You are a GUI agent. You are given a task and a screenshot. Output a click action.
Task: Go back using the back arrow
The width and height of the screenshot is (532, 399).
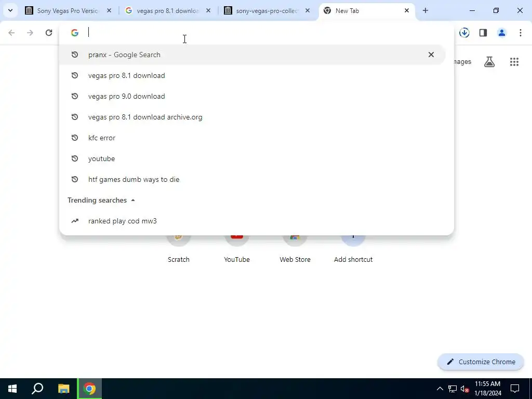click(11, 33)
